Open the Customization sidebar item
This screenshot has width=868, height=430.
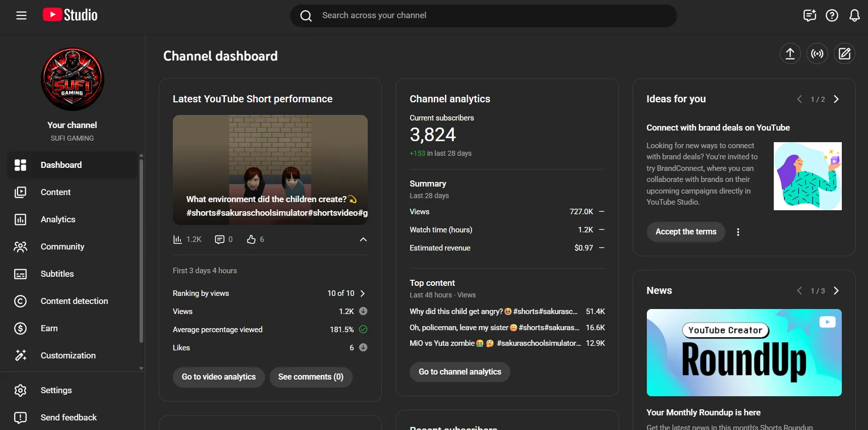coord(72,355)
